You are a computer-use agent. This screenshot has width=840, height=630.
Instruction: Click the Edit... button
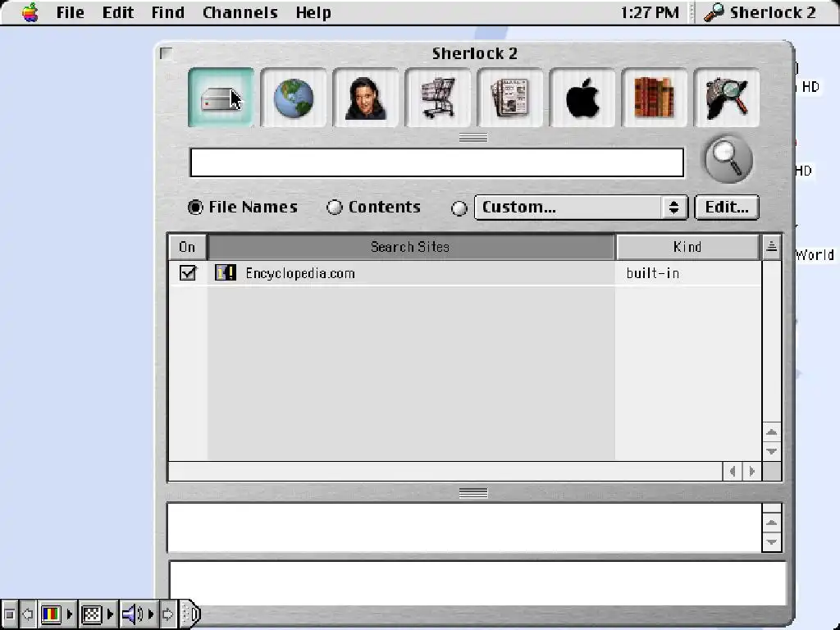click(727, 208)
